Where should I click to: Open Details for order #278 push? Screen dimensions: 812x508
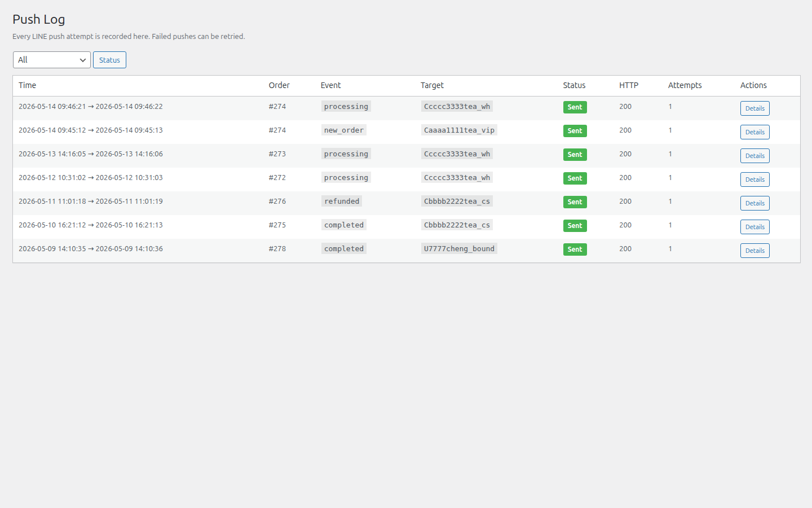click(x=754, y=251)
